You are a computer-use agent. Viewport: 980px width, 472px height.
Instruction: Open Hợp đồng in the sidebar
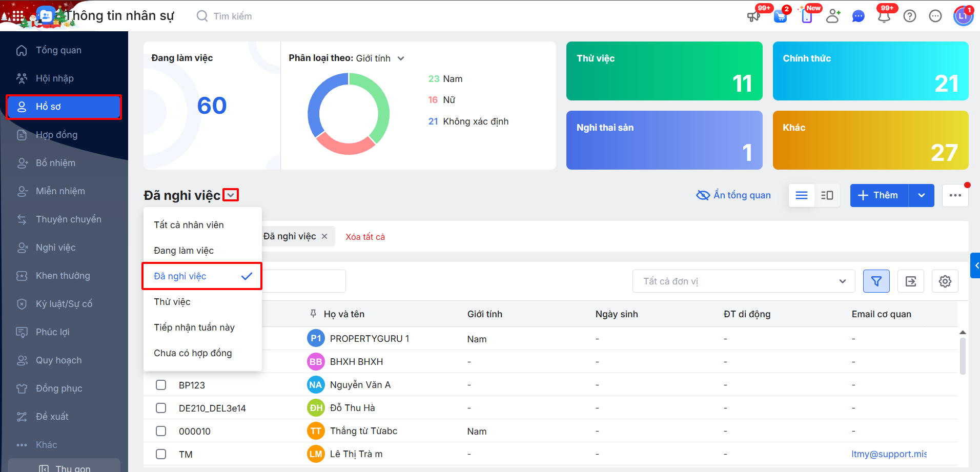[56, 135]
